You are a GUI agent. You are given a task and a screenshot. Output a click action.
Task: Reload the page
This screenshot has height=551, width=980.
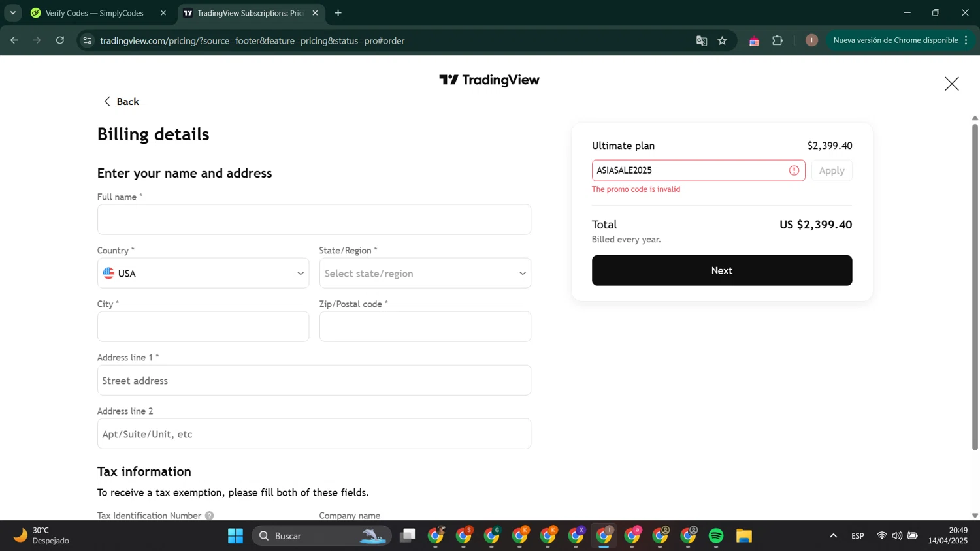click(60, 40)
